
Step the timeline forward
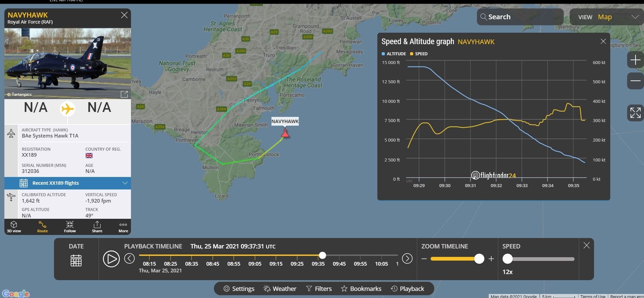[407, 259]
